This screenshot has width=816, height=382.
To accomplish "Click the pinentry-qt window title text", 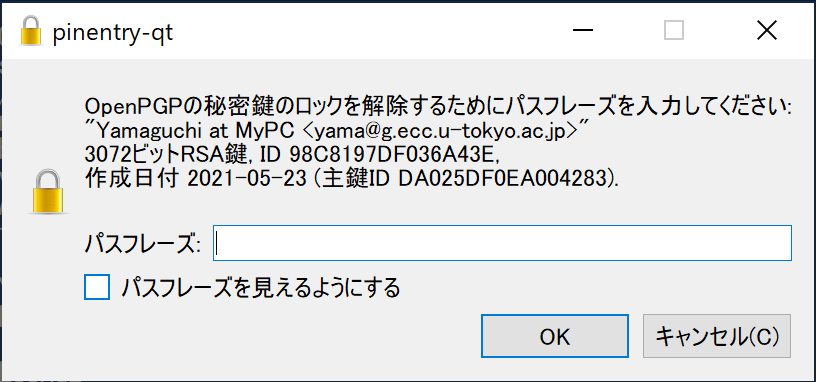I will tap(112, 33).
